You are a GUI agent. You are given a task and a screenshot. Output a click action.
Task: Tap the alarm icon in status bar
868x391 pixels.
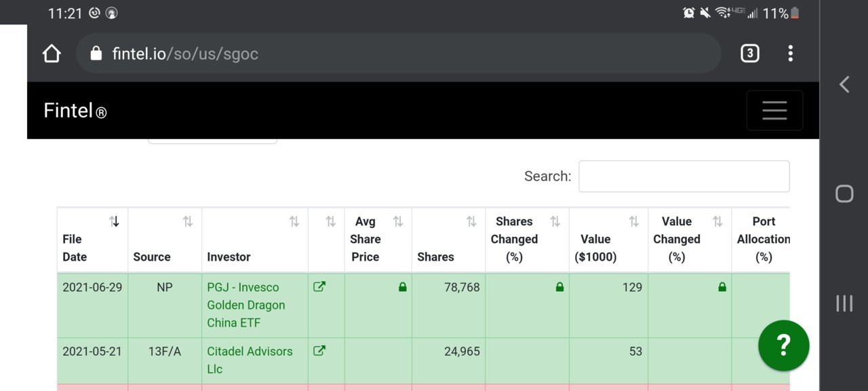pyautogui.click(x=689, y=13)
